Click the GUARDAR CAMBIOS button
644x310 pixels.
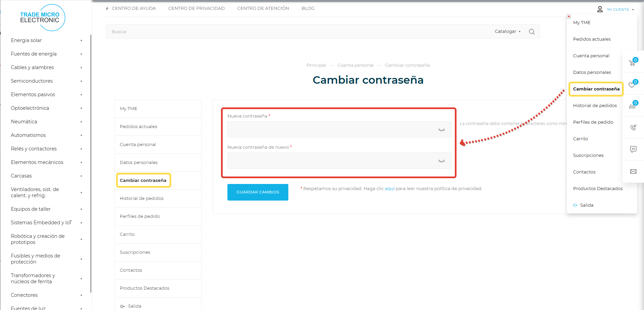pyautogui.click(x=258, y=192)
